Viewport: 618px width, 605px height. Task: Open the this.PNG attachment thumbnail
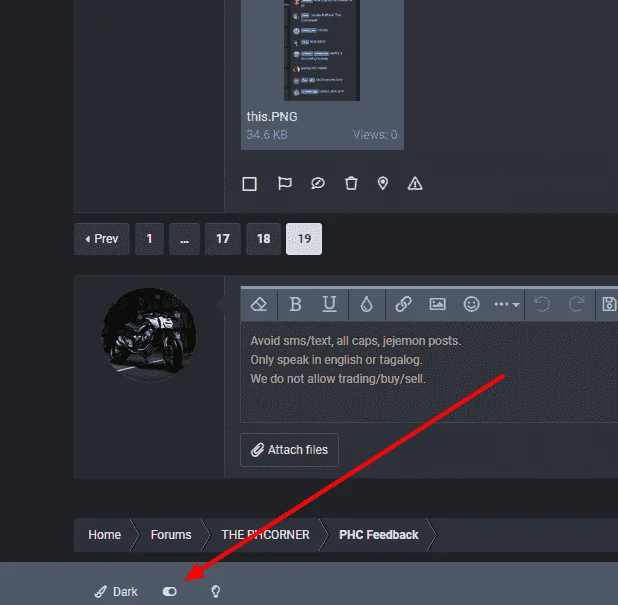click(x=322, y=50)
